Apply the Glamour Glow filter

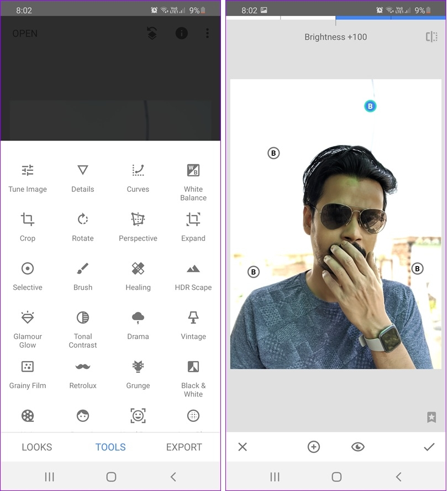(28, 330)
